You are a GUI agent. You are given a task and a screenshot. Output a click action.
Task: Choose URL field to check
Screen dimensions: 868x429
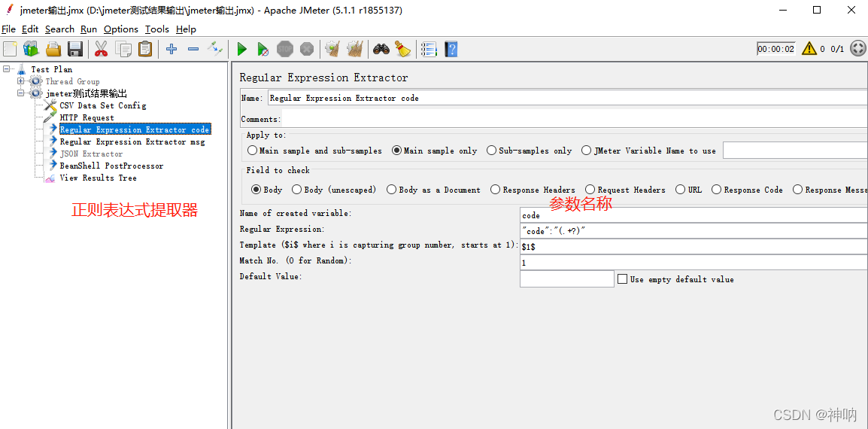688,190
